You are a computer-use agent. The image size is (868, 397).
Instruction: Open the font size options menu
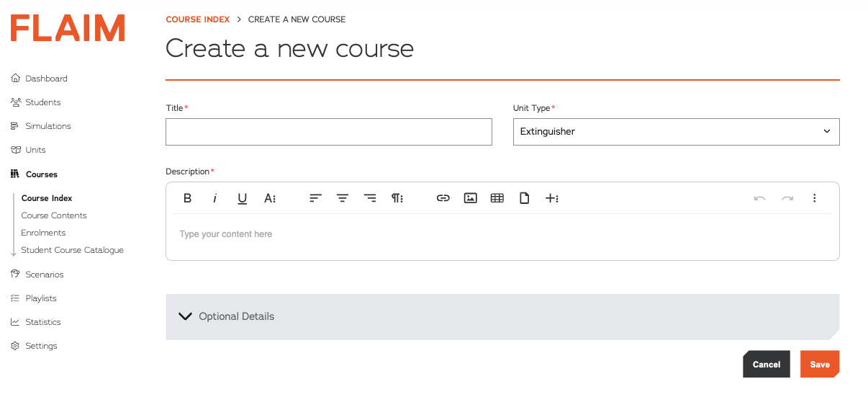[x=270, y=198]
